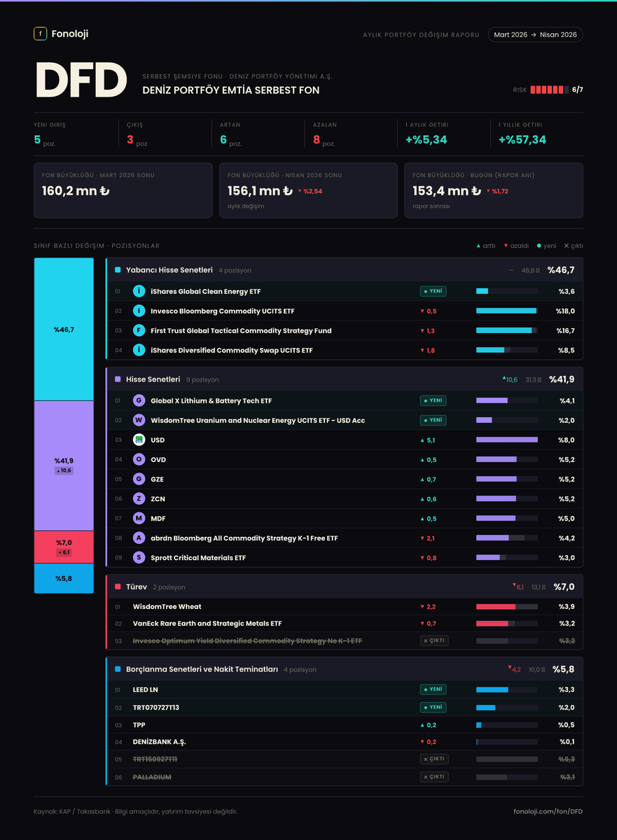The width and height of the screenshot is (617, 840).
Task: Click the 'VanEck Rare Earth and Strategic Metals ETF' row
Action: (345, 623)
